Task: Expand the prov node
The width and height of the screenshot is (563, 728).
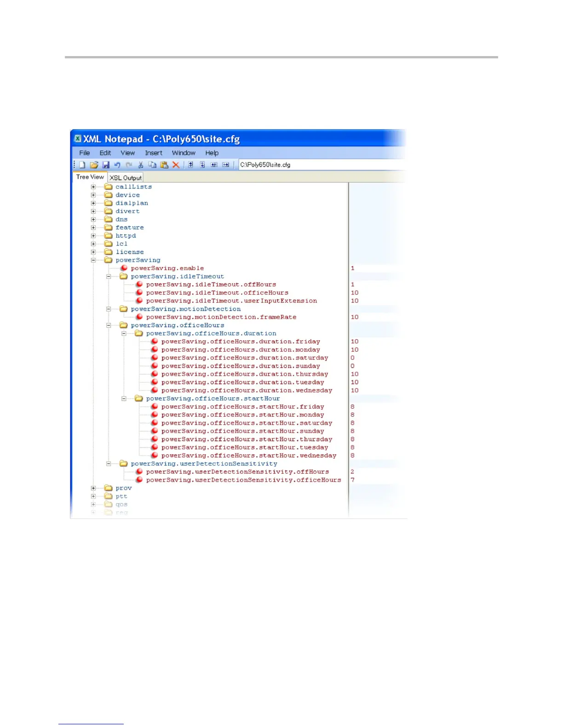Action: coord(93,488)
